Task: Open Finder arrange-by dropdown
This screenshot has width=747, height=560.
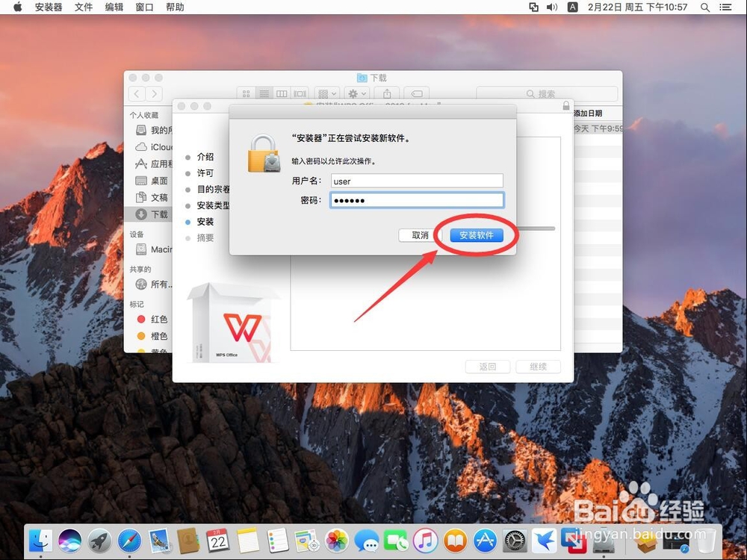Action: point(327,94)
